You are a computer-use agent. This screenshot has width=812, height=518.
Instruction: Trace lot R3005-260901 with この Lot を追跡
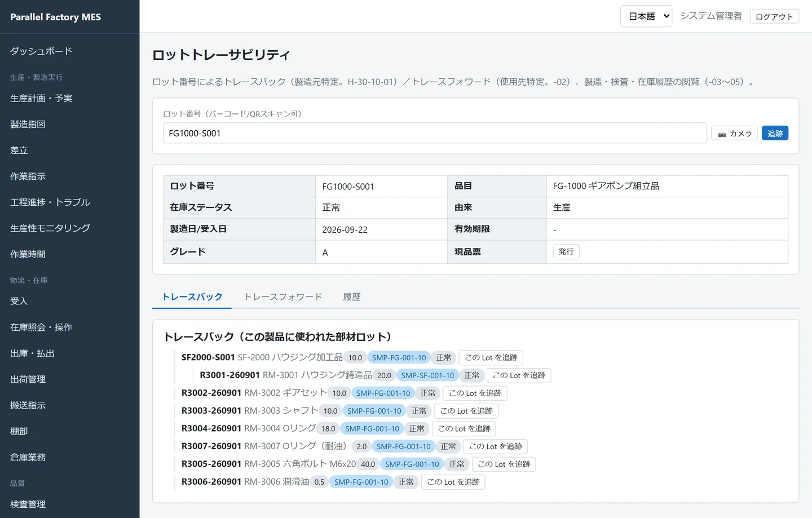504,464
